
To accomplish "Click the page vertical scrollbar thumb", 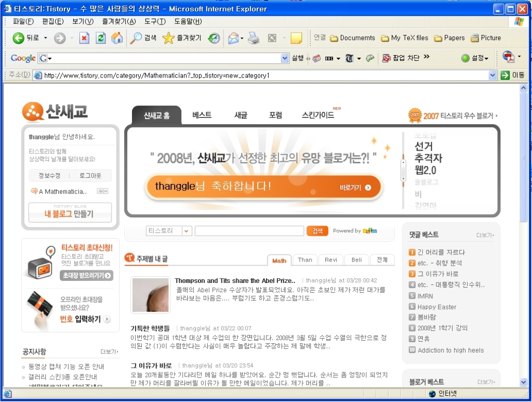I will coord(524,157).
